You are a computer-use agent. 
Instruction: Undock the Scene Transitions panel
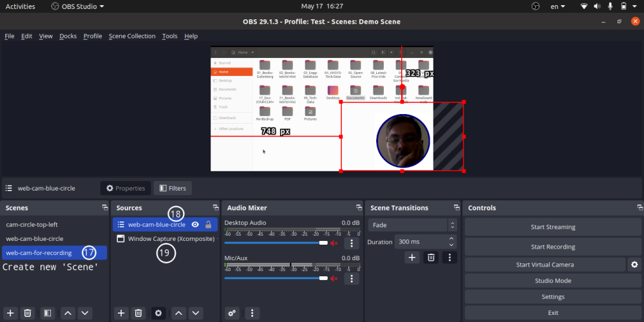[x=457, y=208]
